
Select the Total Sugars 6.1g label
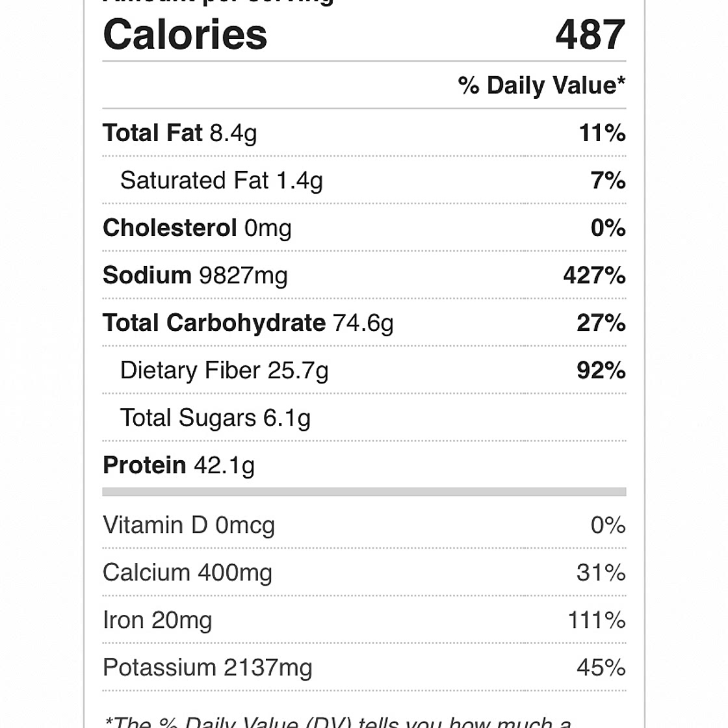[215, 418]
